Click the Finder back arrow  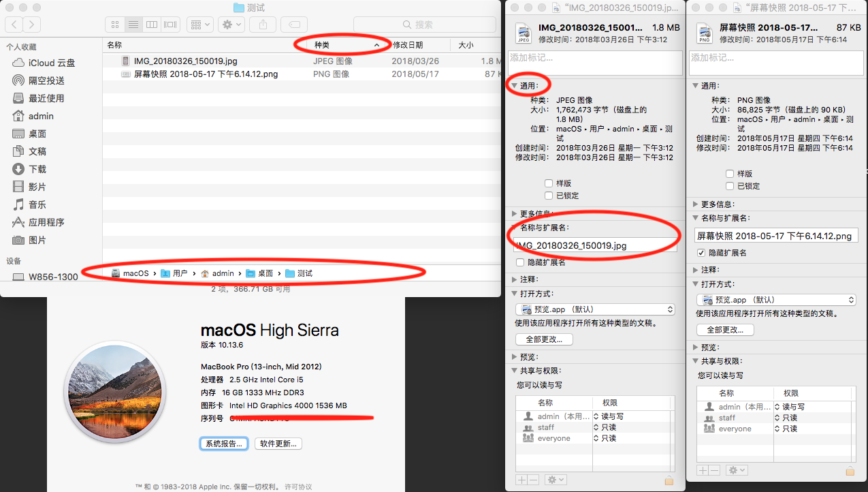coord(14,25)
